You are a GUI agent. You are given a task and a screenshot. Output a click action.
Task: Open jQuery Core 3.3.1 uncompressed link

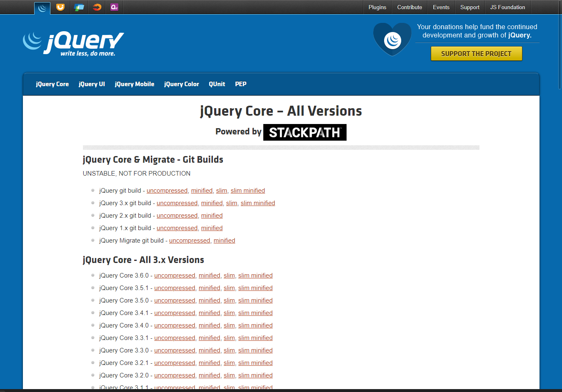click(x=175, y=338)
